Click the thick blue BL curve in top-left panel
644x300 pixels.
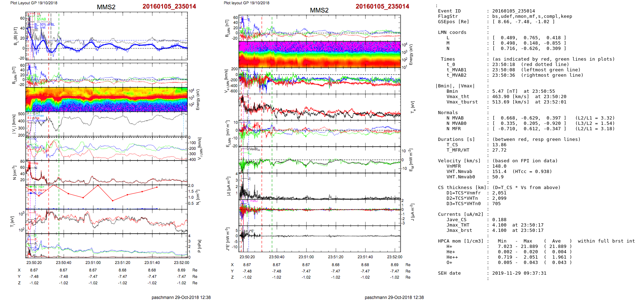click(x=107, y=46)
